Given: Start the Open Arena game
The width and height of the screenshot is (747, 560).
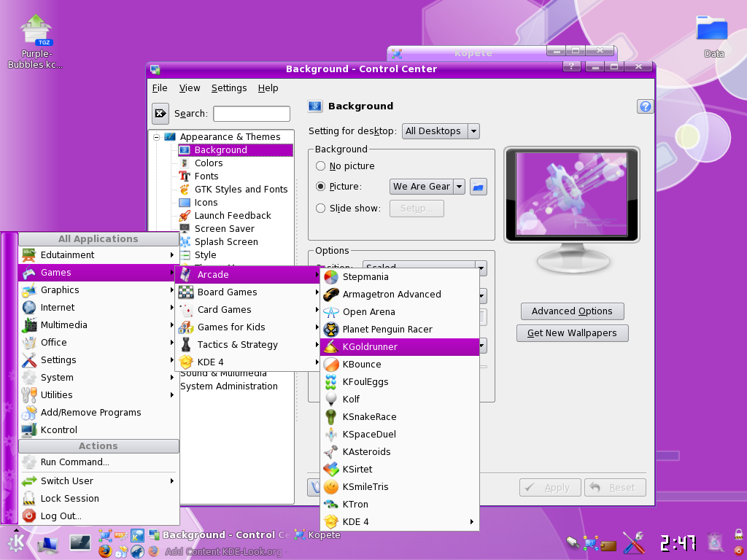Looking at the screenshot, I should point(400,312).
